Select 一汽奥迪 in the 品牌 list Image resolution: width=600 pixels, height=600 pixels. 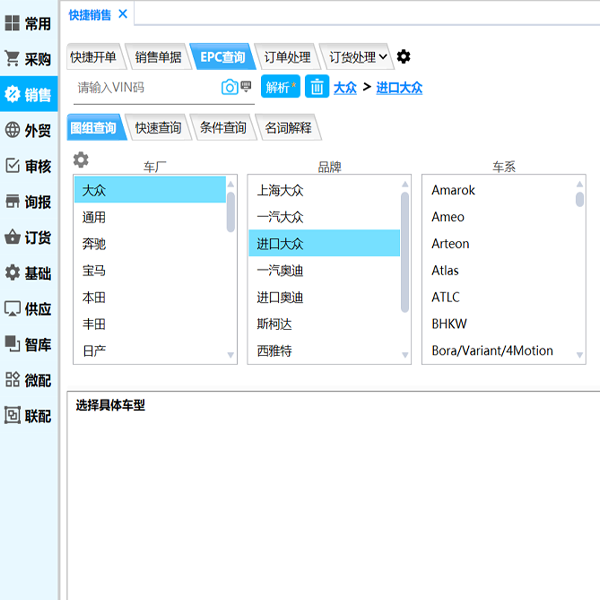[x=280, y=270]
